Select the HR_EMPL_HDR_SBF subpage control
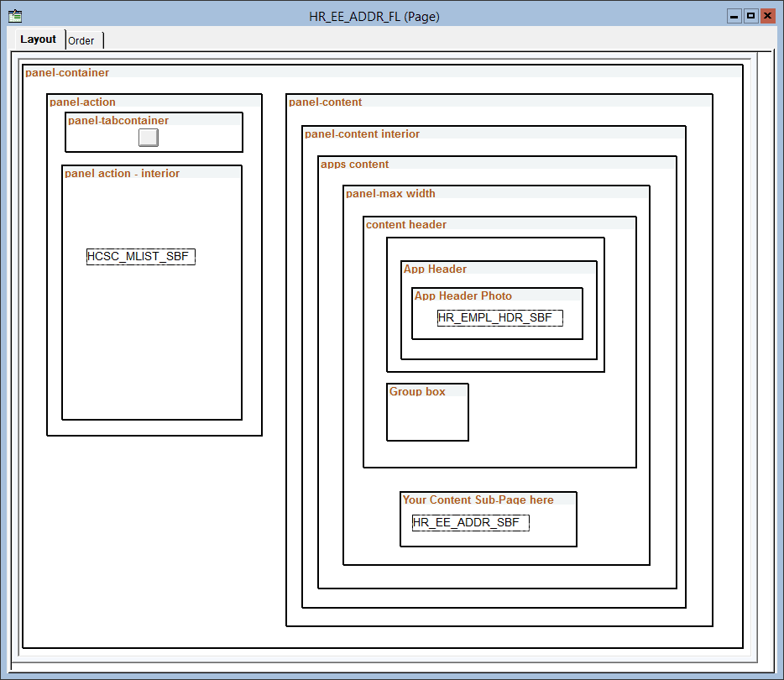784x680 pixels. point(499,317)
